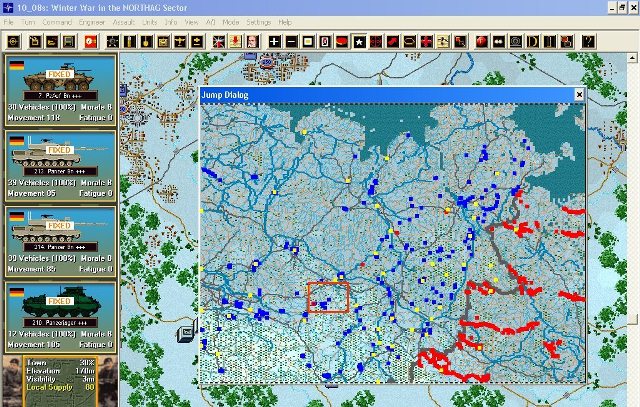Click the question mark help icon
This screenshot has height=407, width=640.
tap(589, 41)
